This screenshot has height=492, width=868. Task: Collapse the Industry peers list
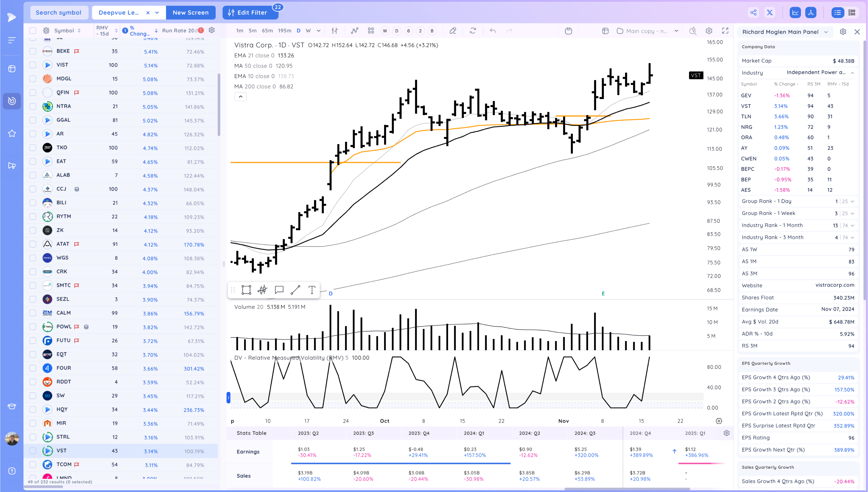[852, 73]
